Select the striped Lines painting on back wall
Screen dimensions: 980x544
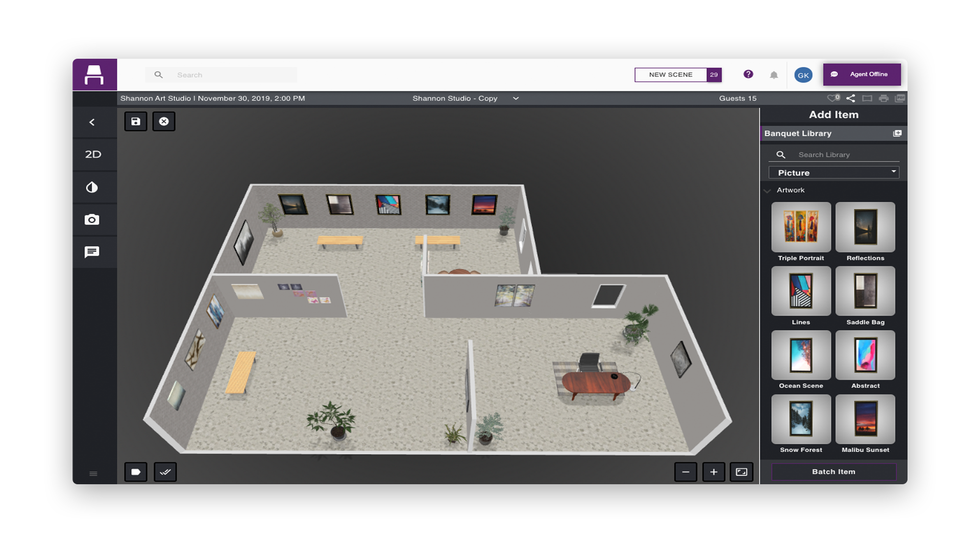(388, 204)
